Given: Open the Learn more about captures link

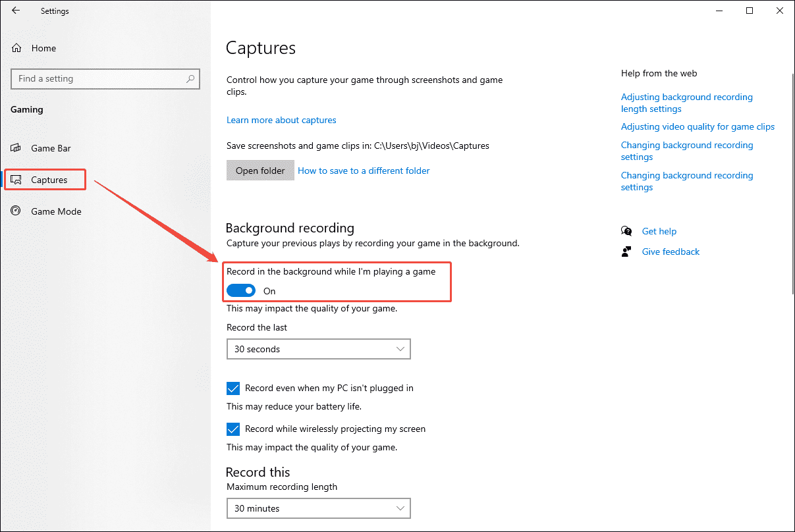Looking at the screenshot, I should coord(281,120).
